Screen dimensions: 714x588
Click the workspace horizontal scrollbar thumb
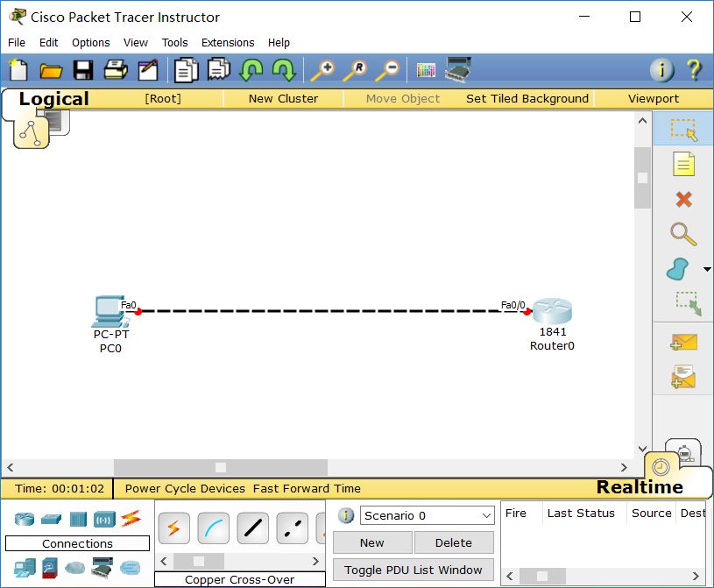click(221, 467)
